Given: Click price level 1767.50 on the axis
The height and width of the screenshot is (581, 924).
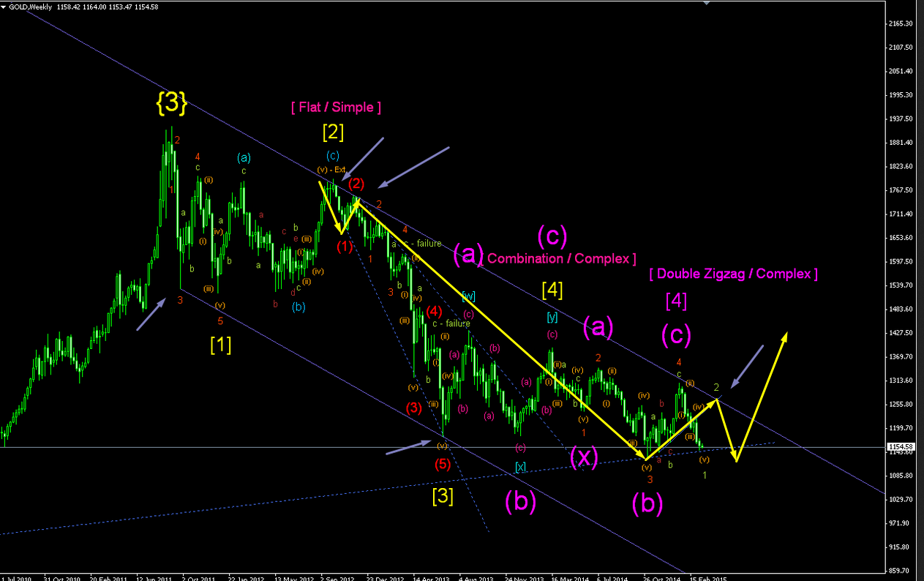Looking at the screenshot, I should coord(901,190).
